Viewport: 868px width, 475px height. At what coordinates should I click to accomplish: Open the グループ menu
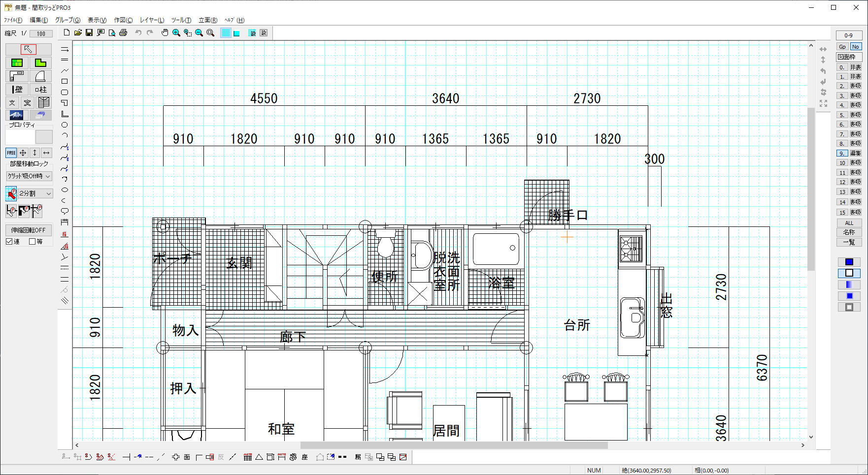pyautogui.click(x=67, y=20)
